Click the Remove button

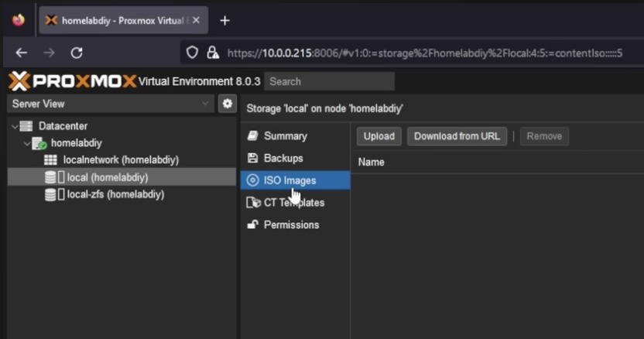point(544,136)
